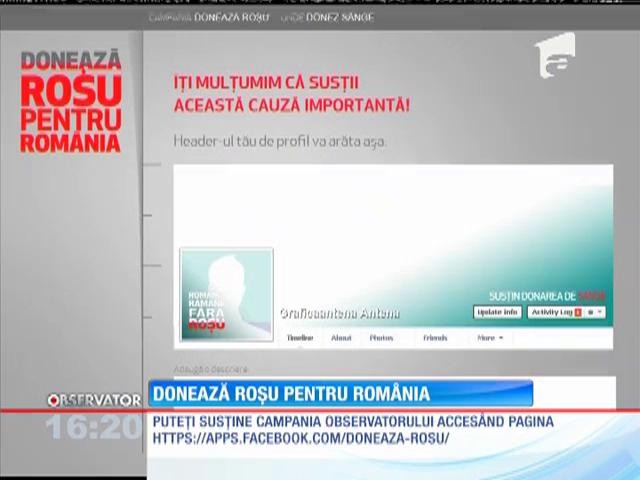Switch to the Timeline profile tab
Viewport: 640px width, 480px height.
click(300, 338)
